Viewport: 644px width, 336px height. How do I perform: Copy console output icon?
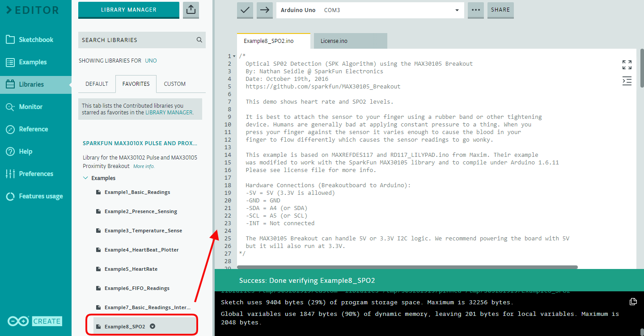click(x=633, y=302)
